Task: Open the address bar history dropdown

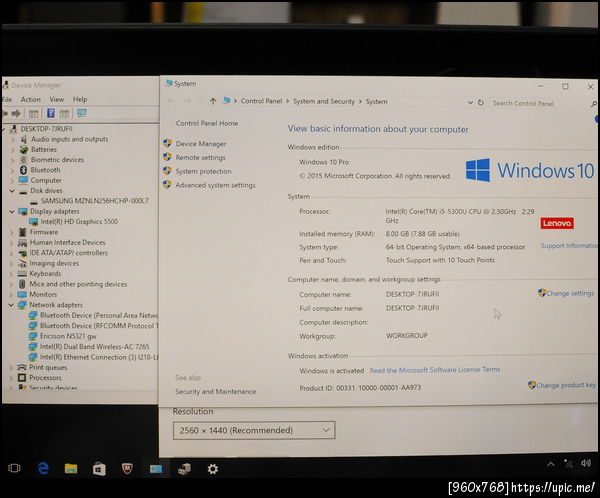Action: (x=470, y=103)
